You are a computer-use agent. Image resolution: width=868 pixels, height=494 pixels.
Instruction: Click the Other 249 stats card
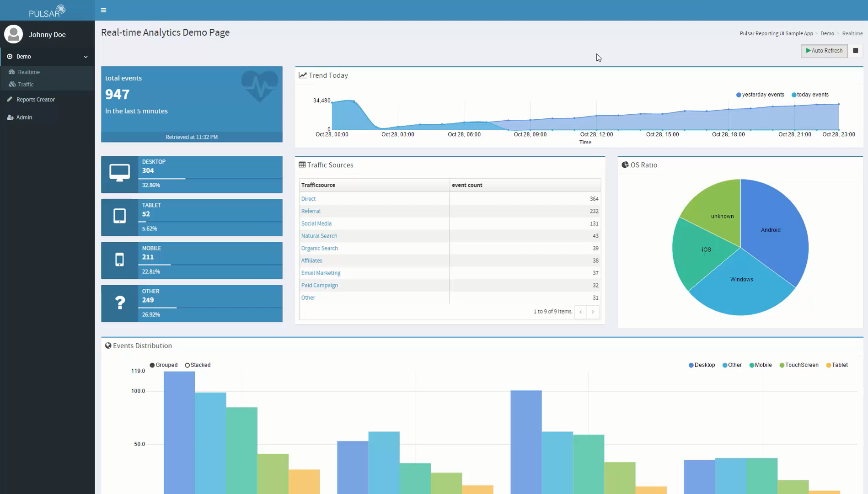coord(192,303)
